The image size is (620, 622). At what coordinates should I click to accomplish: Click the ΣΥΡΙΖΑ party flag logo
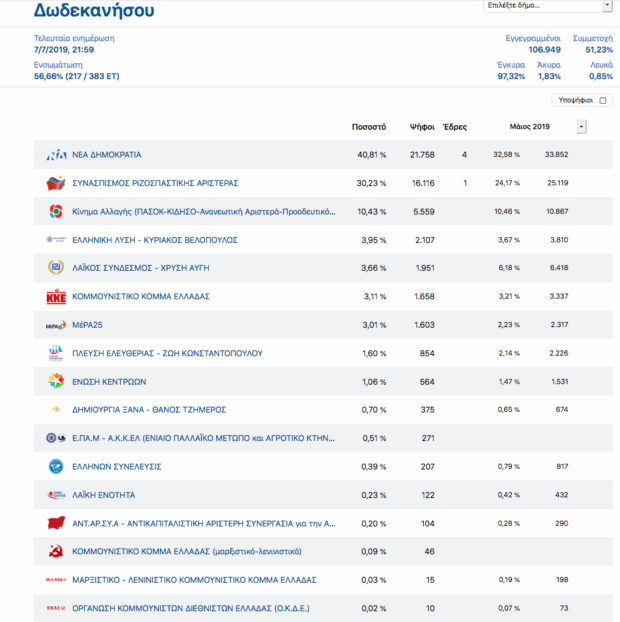pyautogui.click(x=56, y=183)
